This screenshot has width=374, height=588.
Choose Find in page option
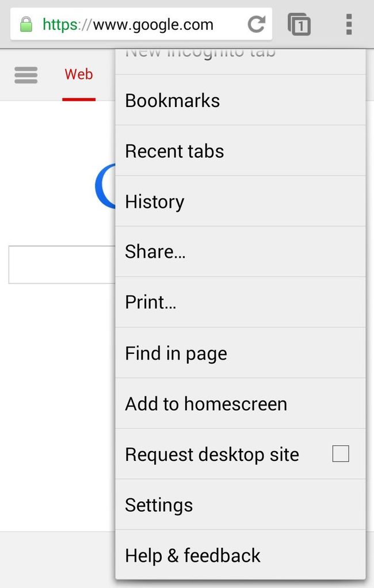pos(176,353)
